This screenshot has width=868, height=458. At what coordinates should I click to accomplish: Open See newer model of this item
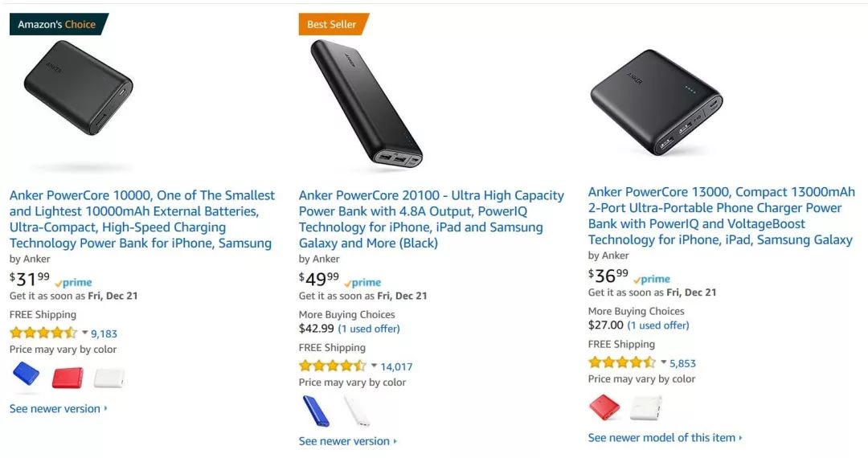click(x=664, y=438)
